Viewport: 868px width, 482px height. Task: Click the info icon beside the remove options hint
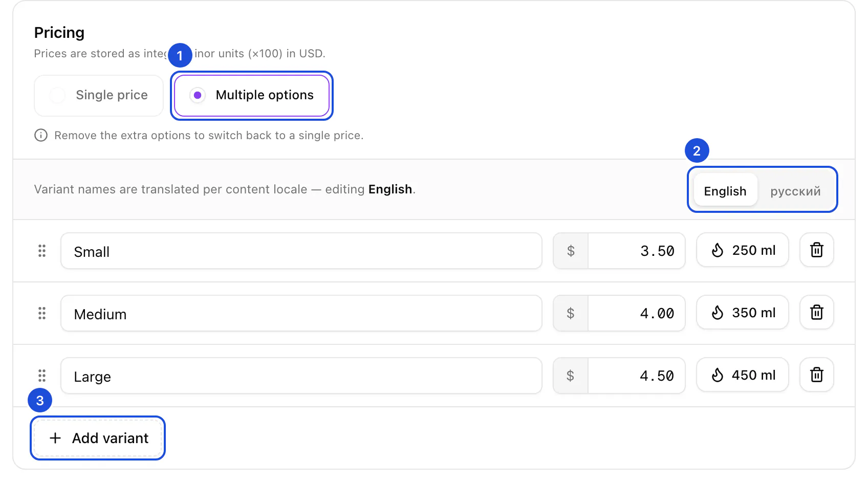click(x=41, y=135)
